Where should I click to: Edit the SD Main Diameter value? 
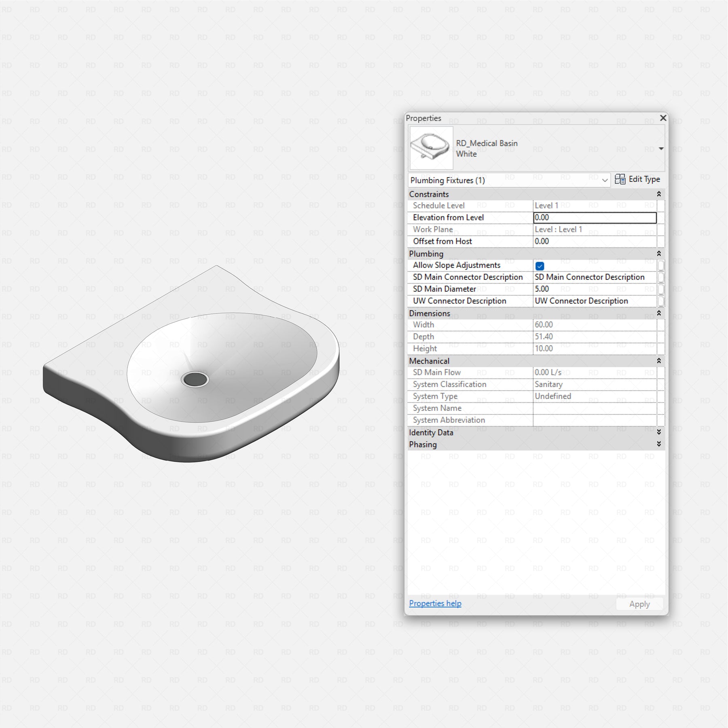click(x=594, y=289)
